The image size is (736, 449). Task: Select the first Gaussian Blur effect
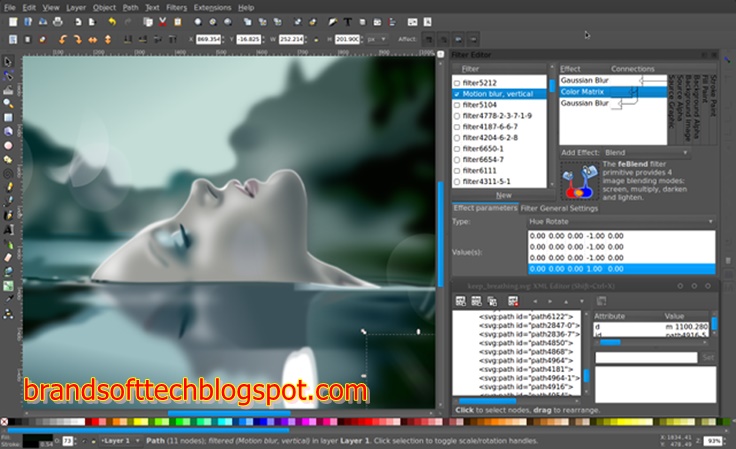tap(613, 80)
